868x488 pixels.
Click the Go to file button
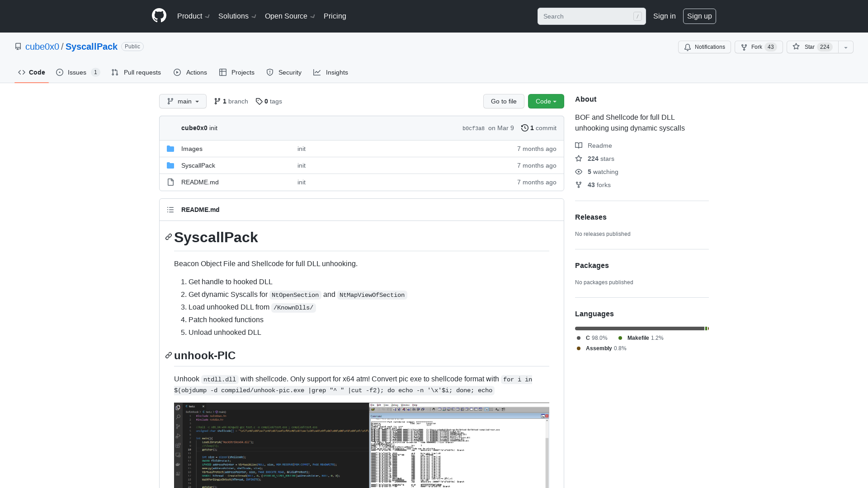coord(504,101)
